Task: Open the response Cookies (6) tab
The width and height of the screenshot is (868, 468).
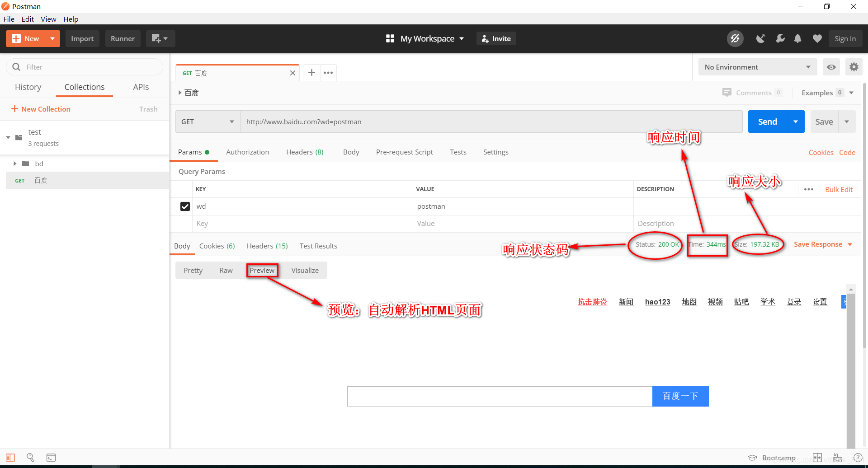Action: (217, 246)
